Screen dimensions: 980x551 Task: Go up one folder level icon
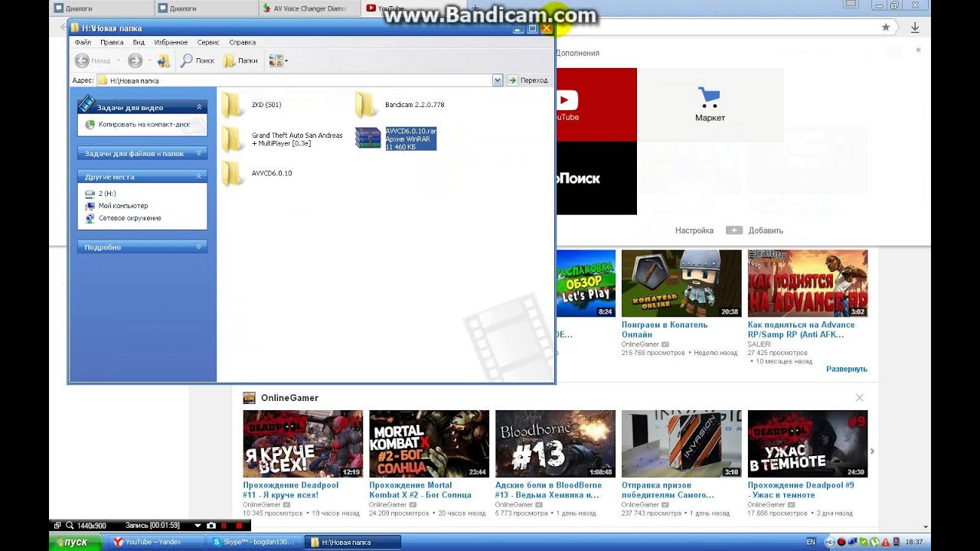[163, 60]
